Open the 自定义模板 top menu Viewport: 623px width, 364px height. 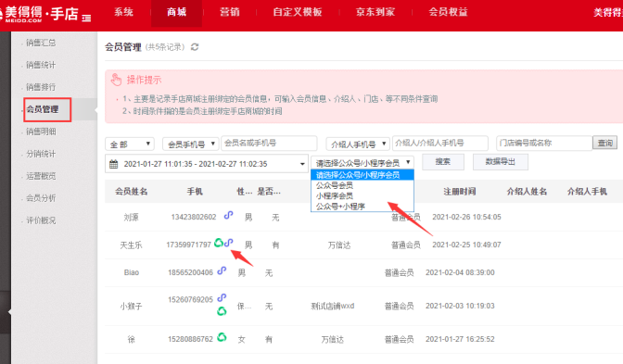pyautogui.click(x=298, y=12)
